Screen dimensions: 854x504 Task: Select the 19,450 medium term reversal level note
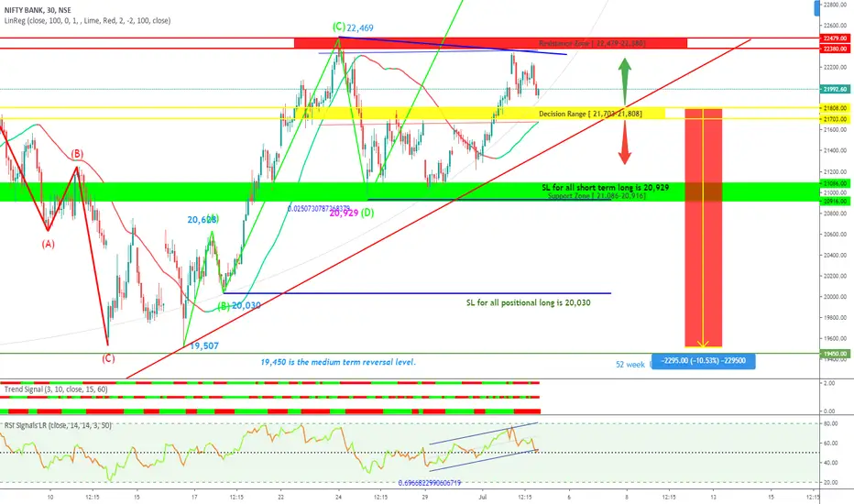click(338, 362)
